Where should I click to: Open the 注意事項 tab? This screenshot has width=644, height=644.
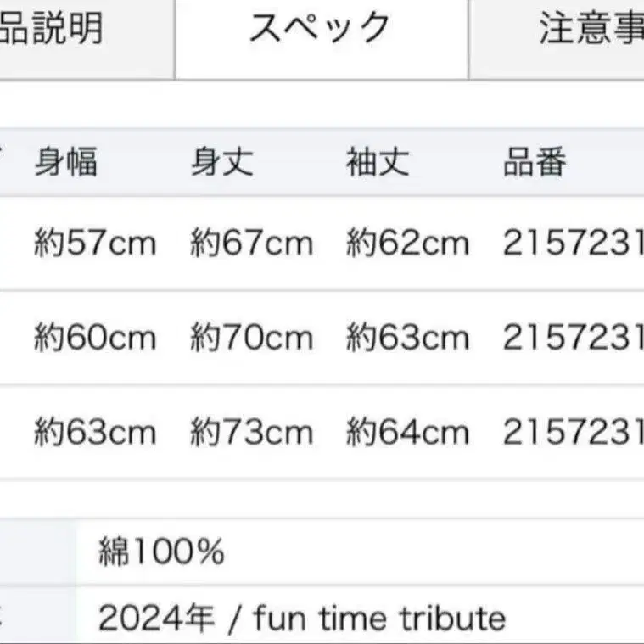click(590, 29)
